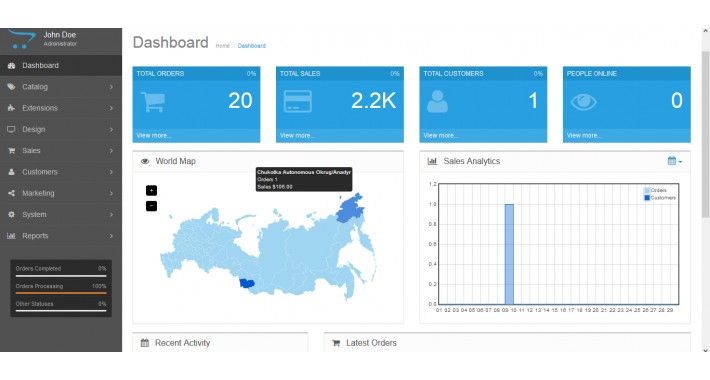
Task: Go to Home breadcrumb link
Action: pyautogui.click(x=222, y=46)
